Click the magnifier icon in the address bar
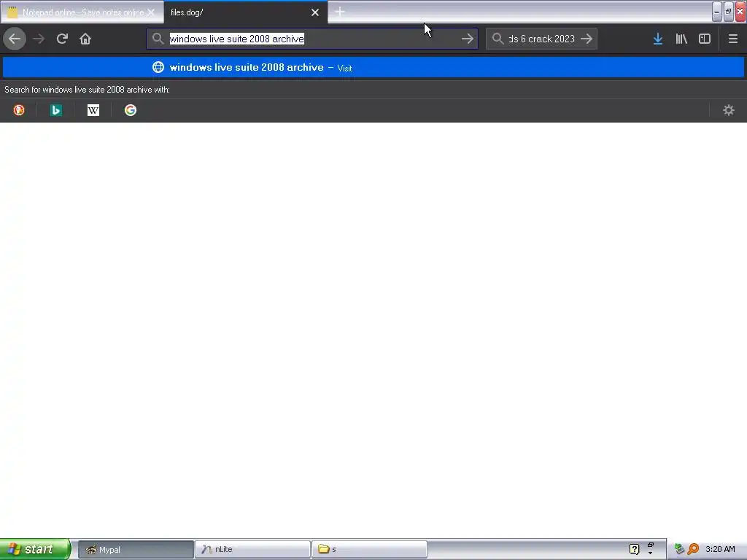This screenshot has height=560, width=747. point(158,39)
